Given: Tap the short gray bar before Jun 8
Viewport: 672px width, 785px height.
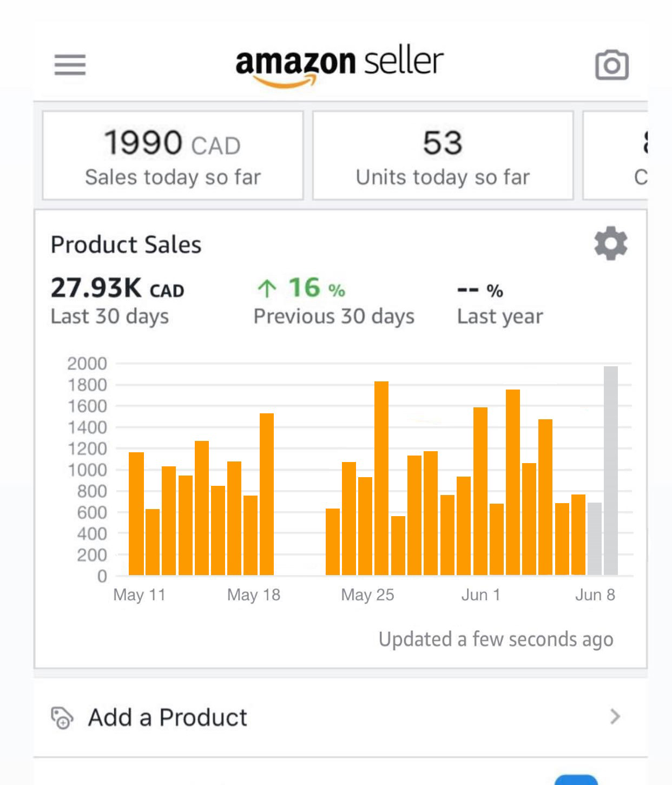Looking at the screenshot, I should (x=595, y=539).
